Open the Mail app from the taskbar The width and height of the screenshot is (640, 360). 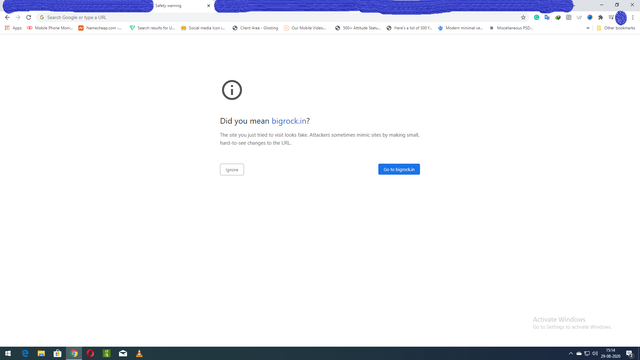tap(123, 353)
